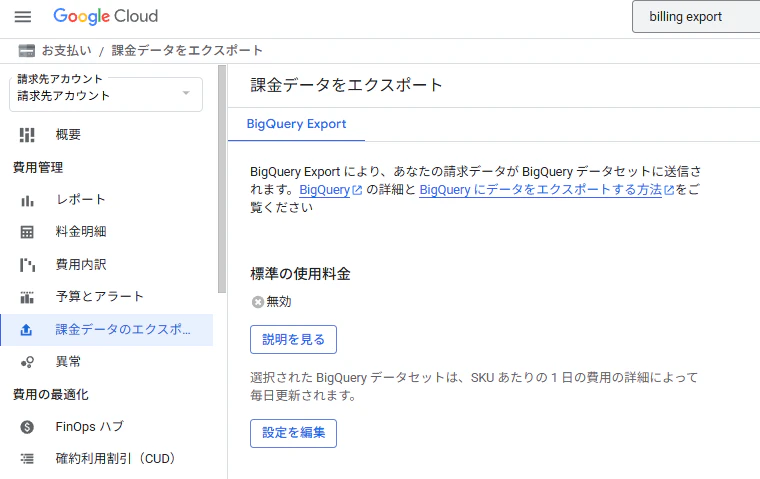Open 予算とアラート in the sidebar

[x=107, y=297]
